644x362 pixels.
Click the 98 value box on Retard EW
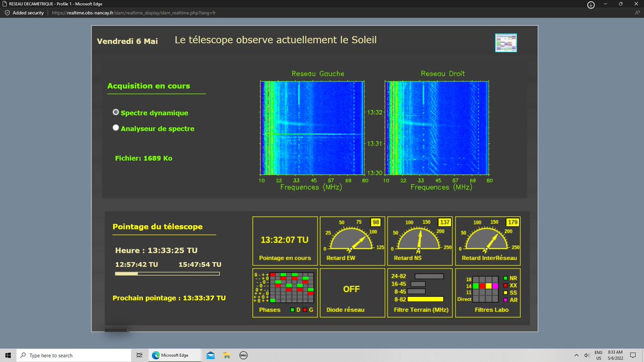(x=376, y=222)
